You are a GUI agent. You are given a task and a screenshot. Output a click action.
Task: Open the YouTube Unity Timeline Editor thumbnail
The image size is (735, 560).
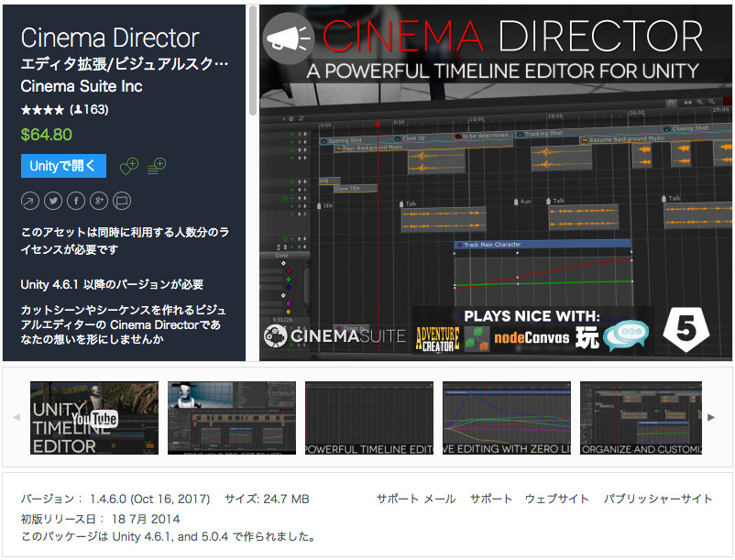tap(94, 418)
